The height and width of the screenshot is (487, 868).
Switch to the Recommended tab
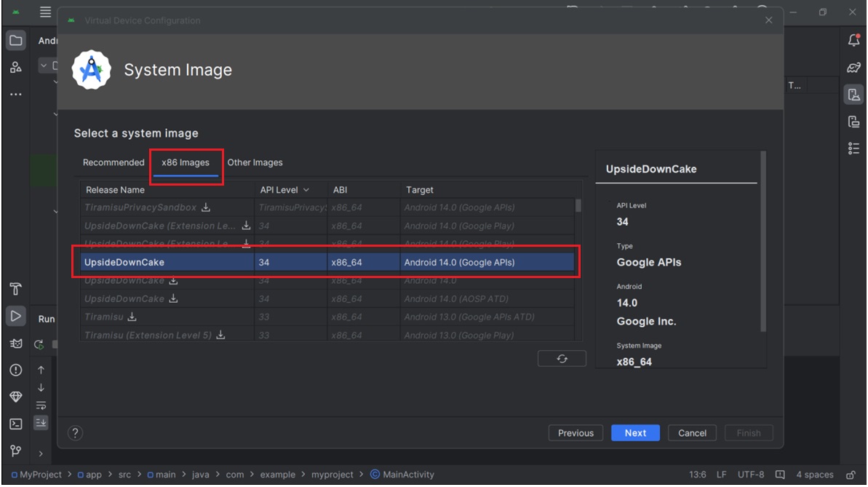(114, 162)
